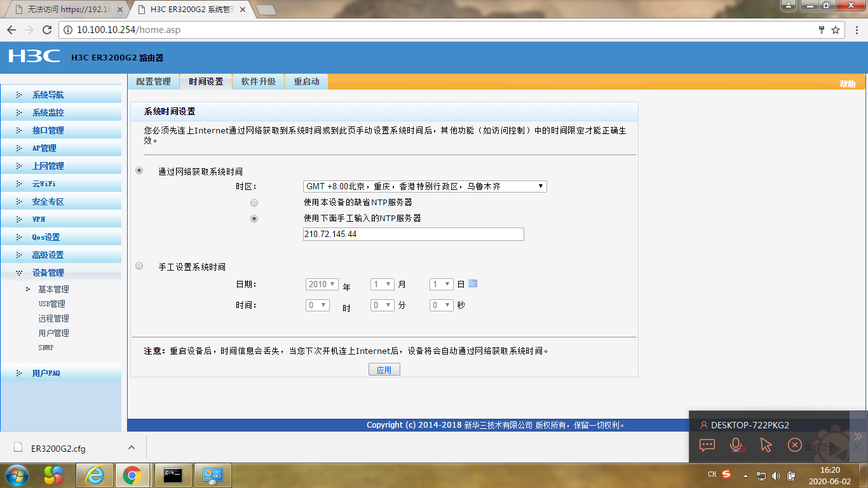Click the volume speaker tray icon
Image resolution: width=868 pixels, height=488 pixels.
click(776, 475)
